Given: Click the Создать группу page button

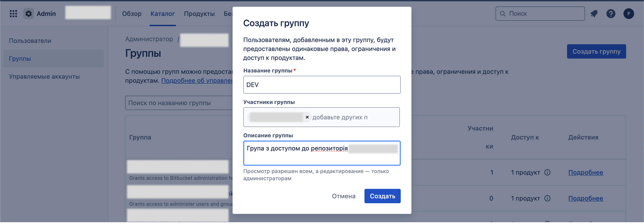Looking at the screenshot, I should (x=597, y=51).
